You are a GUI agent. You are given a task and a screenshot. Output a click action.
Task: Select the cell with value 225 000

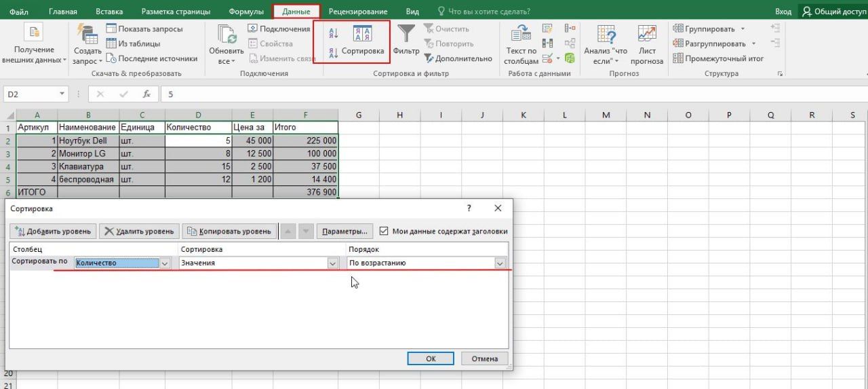pyautogui.click(x=305, y=141)
